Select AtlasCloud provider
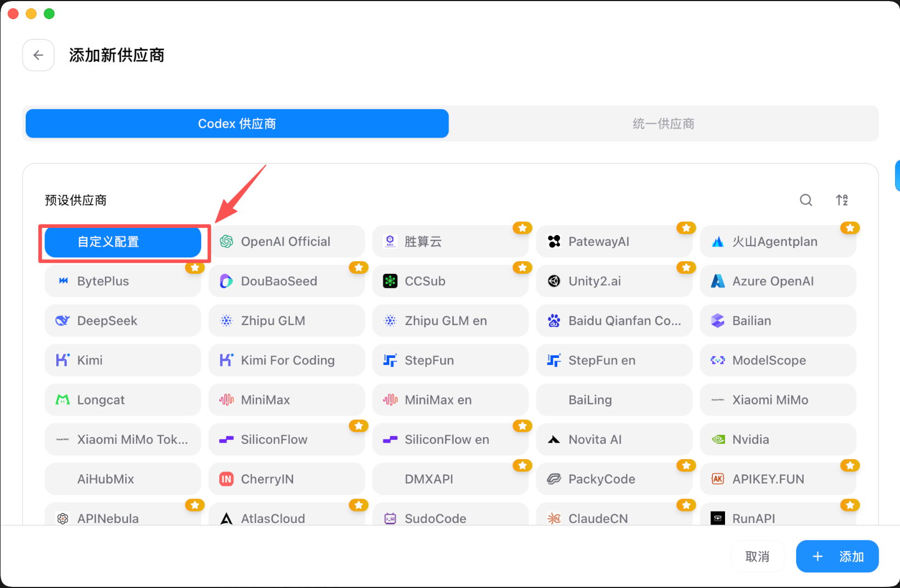Viewport: 900px width, 588px height. pyautogui.click(x=287, y=514)
